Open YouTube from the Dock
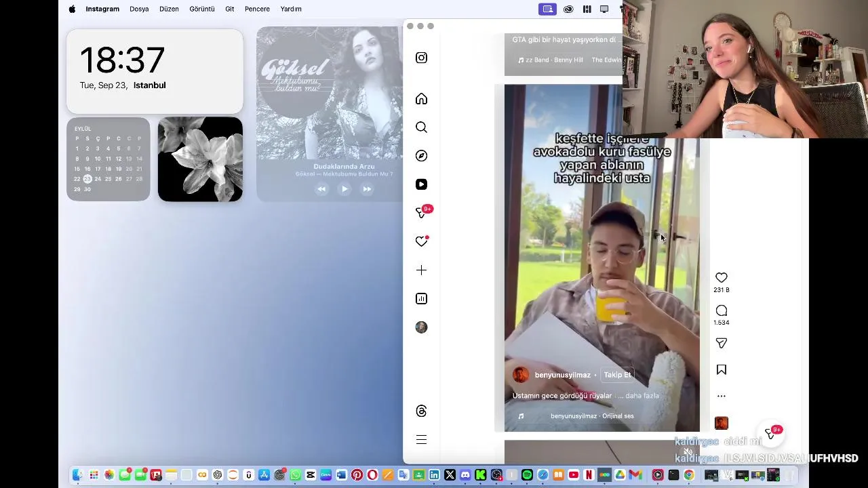Image resolution: width=868 pixels, height=488 pixels. 574,475
